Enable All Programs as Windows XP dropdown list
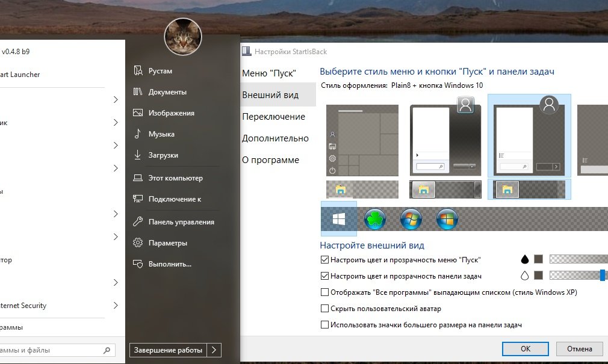The width and height of the screenshot is (608, 364). (x=324, y=292)
